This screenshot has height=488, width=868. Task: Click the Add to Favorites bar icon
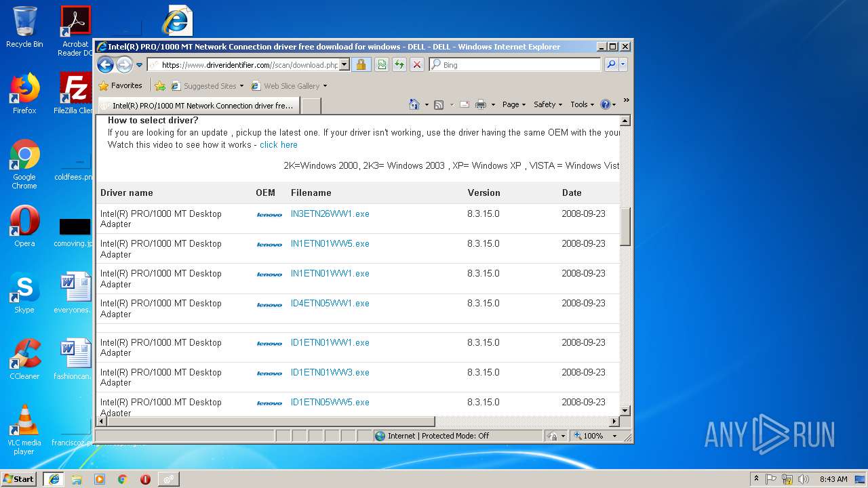[160, 86]
